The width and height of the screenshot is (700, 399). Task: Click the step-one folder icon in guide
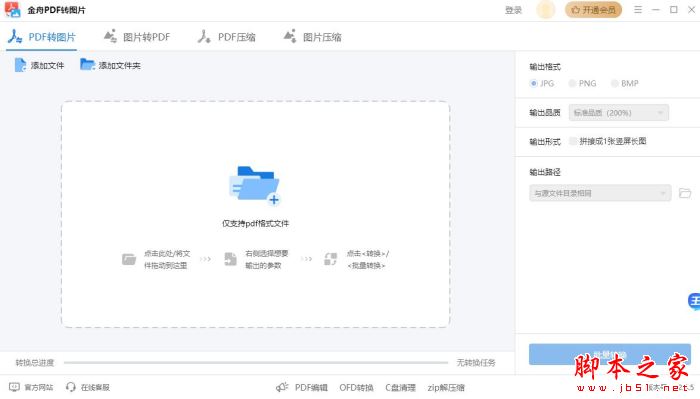[x=129, y=259]
